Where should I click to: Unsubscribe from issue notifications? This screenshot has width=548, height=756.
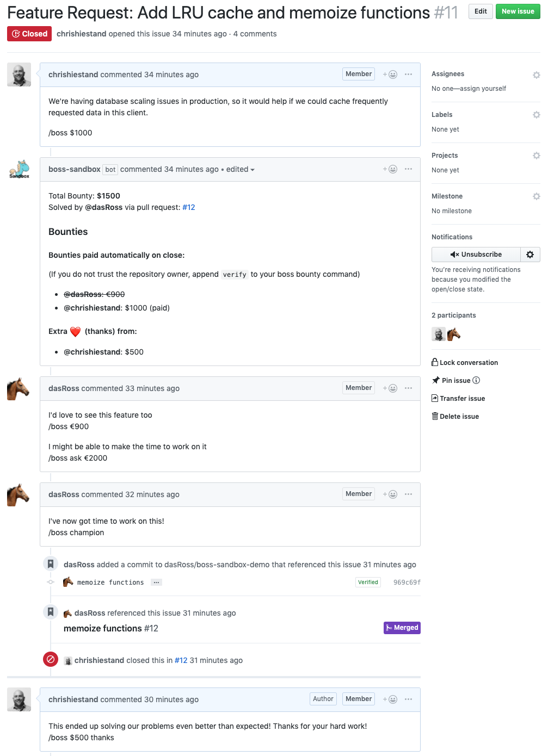[476, 254]
